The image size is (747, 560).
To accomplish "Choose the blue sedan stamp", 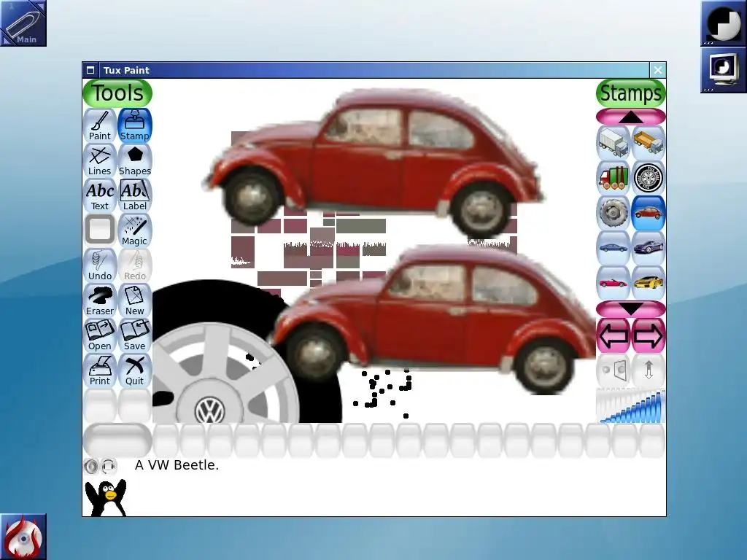I will 613,248.
